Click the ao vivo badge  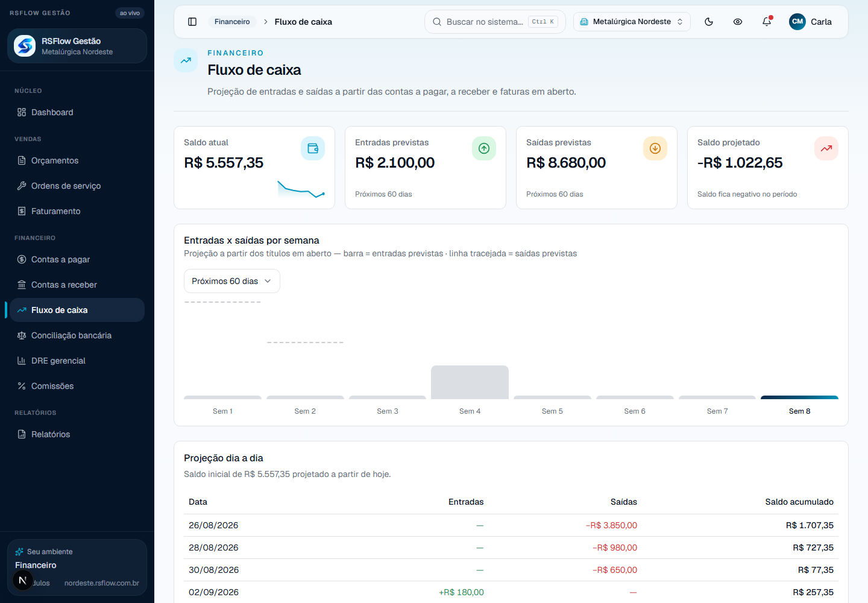point(130,13)
